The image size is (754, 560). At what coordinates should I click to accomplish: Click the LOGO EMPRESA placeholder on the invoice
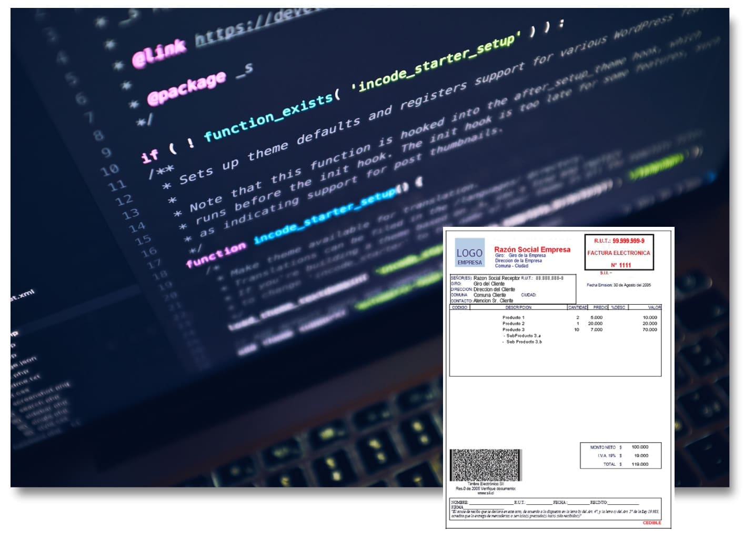coord(469,253)
